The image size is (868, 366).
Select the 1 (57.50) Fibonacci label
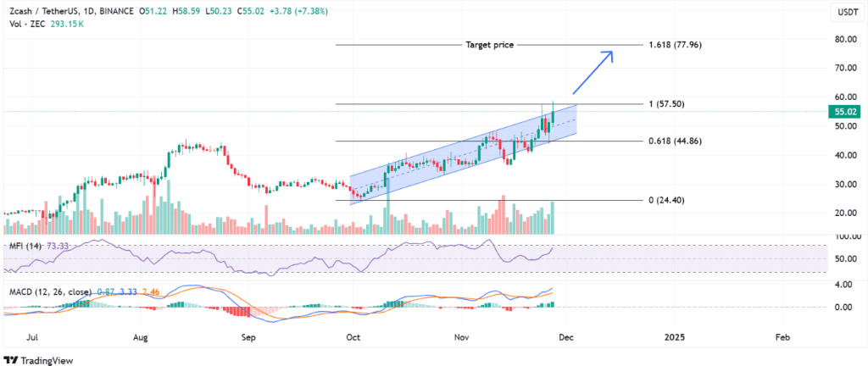667,104
